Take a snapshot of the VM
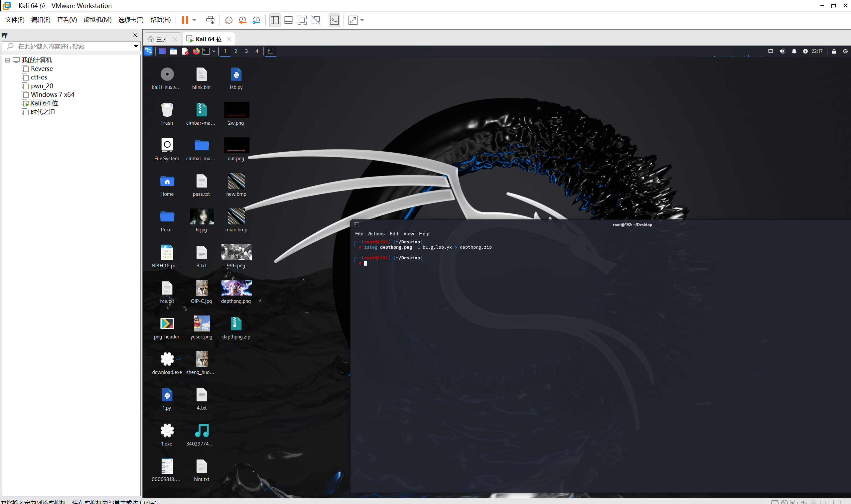Image resolution: width=851 pixels, height=504 pixels. coord(229,20)
